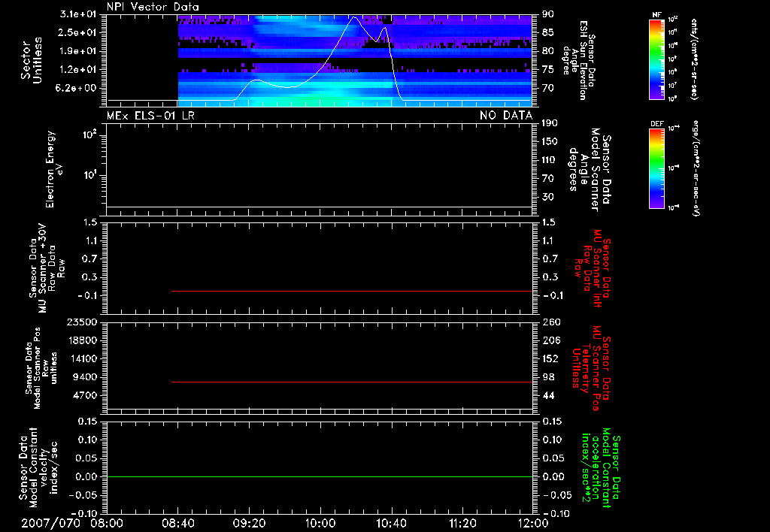
Task: Click the 1.9e+01 sector tick label
Action: tap(79, 51)
